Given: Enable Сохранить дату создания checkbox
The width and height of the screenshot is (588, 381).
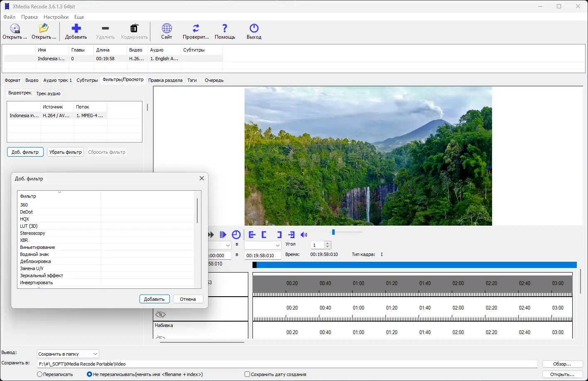Looking at the screenshot, I should (x=247, y=374).
